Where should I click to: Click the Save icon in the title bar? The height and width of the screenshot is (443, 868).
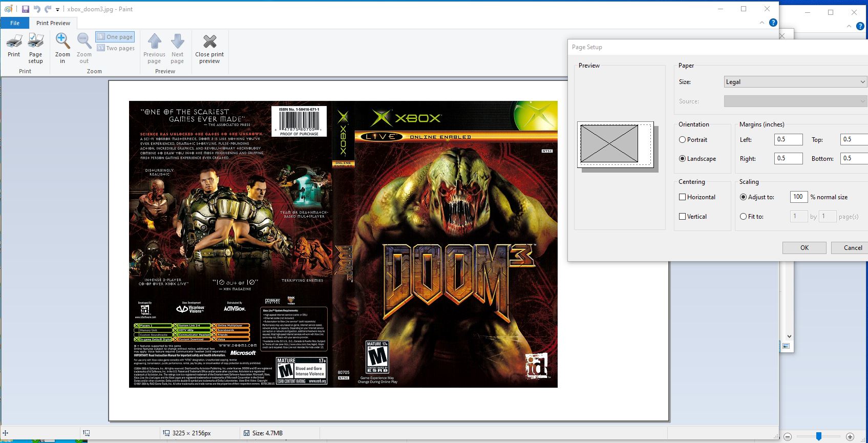[x=25, y=9]
